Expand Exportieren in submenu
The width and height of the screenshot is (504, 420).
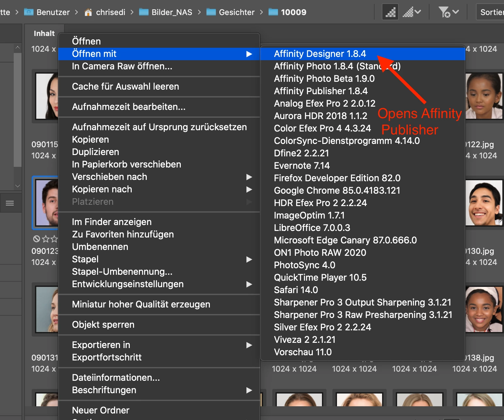pos(159,345)
